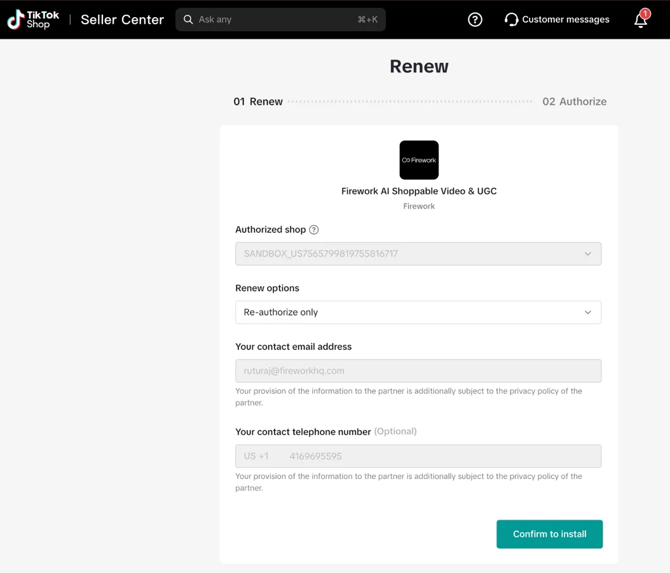670x573 pixels.
Task: Click the headset Customer messages icon
Action: pos(511,19)
